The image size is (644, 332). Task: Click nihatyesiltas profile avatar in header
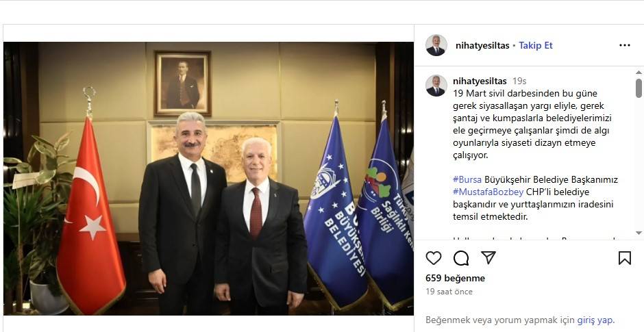tap(436, 45)
